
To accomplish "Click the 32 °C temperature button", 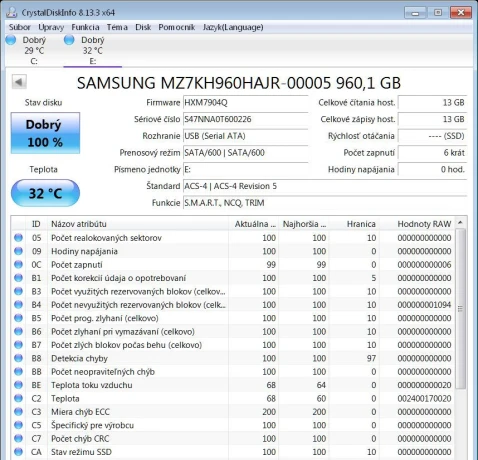I will click(45, 193).
